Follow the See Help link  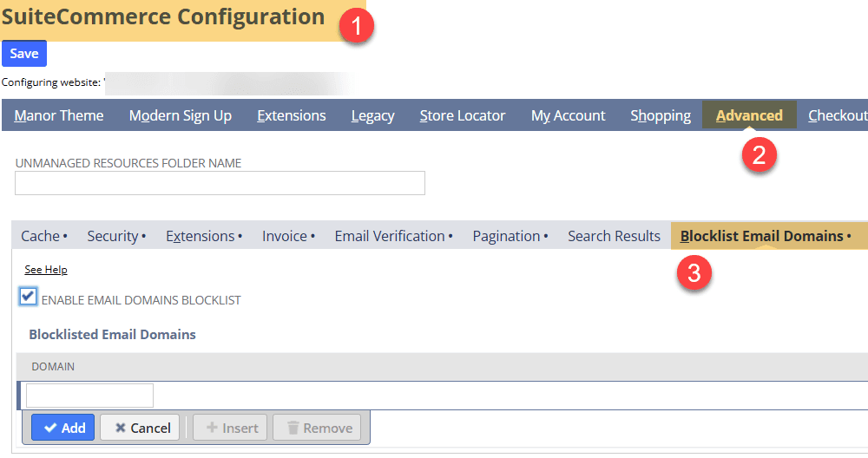pos(46,270)
